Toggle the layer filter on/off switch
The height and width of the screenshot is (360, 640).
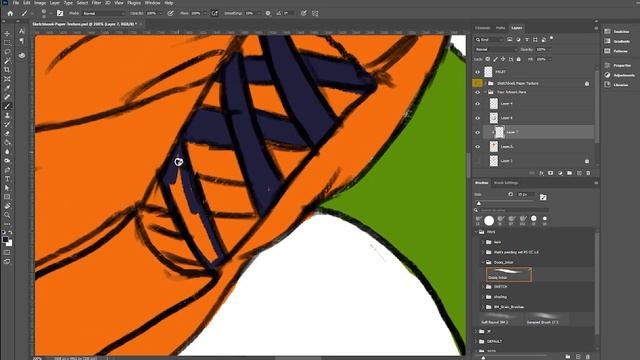(551, 39)
